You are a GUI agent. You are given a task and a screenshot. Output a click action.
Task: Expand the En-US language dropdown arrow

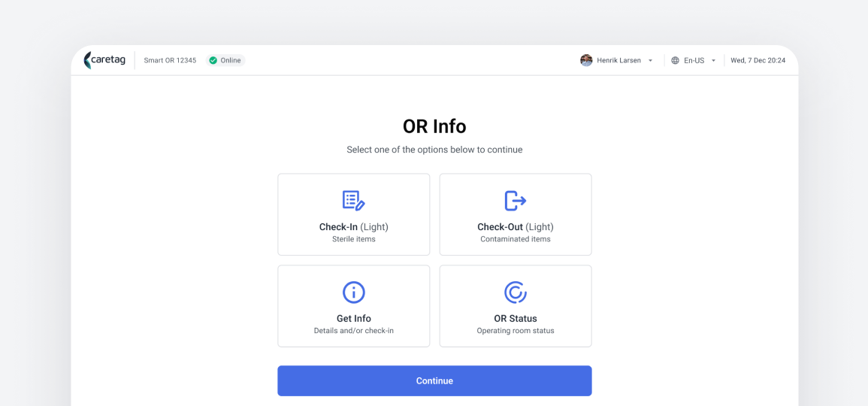click(713, 60)
